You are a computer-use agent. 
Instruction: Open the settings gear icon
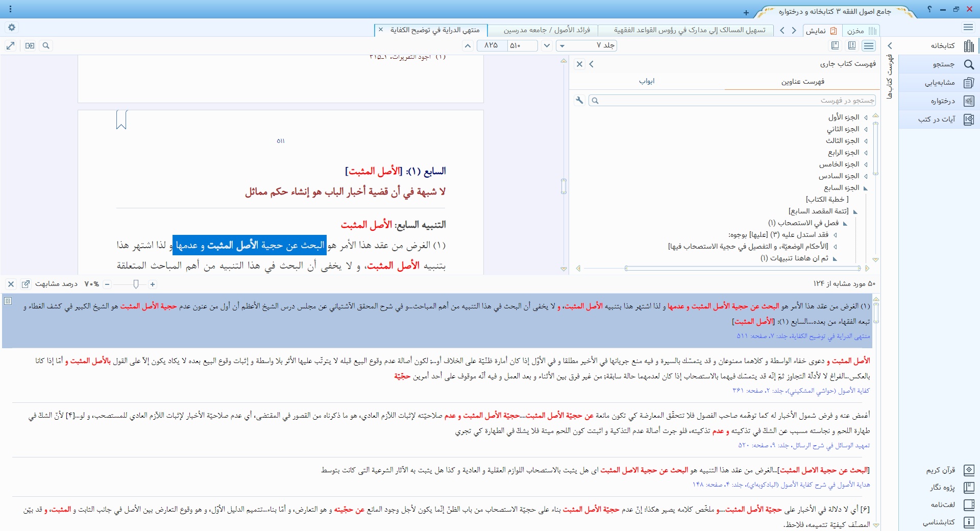[x=12, y=28]
